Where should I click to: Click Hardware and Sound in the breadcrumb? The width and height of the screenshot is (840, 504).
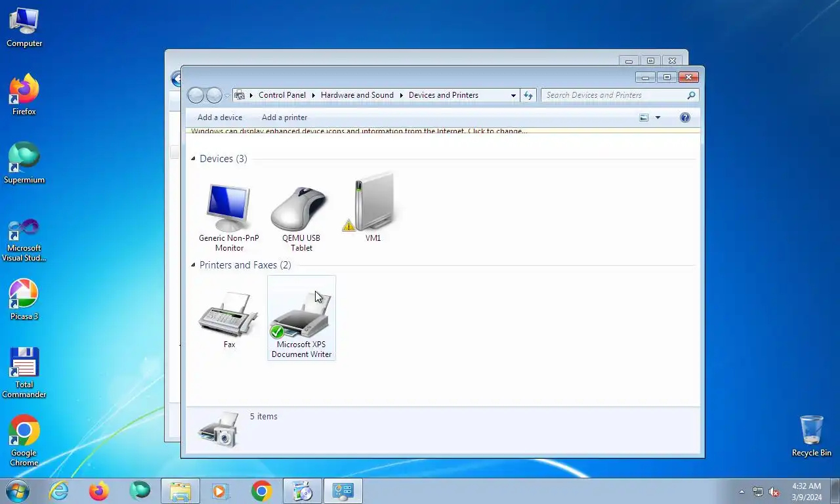(357, 95)
